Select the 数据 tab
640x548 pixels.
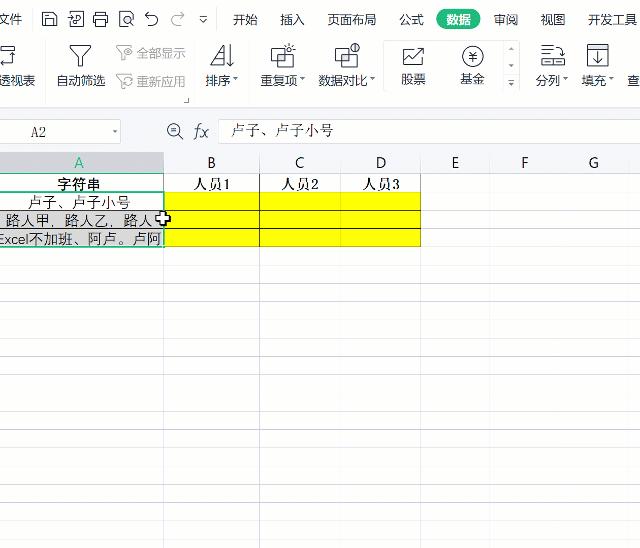tap(458, 19)
